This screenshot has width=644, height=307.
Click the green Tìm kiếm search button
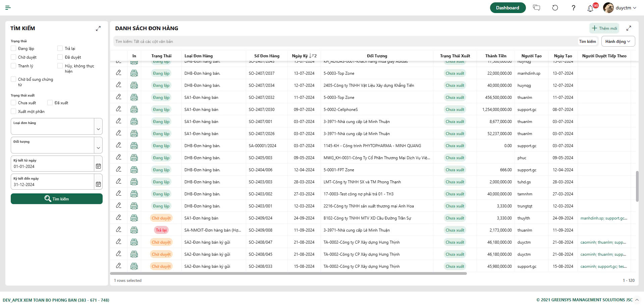(x=57, y=199)
